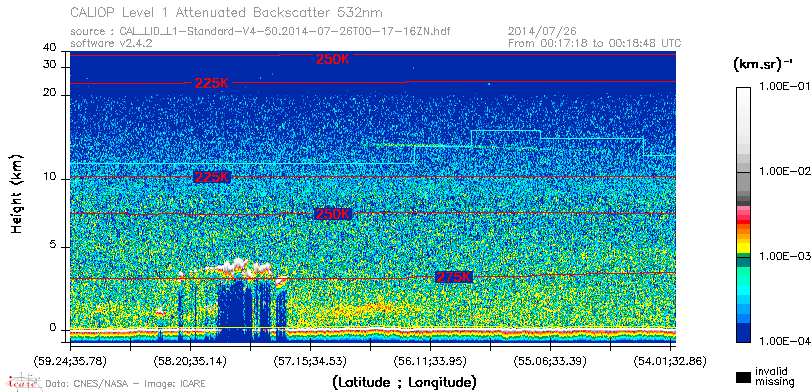Screen dimensions: 811x392
Task: Click the upper "225K" label near 20 km
Action: coord(211,83)
